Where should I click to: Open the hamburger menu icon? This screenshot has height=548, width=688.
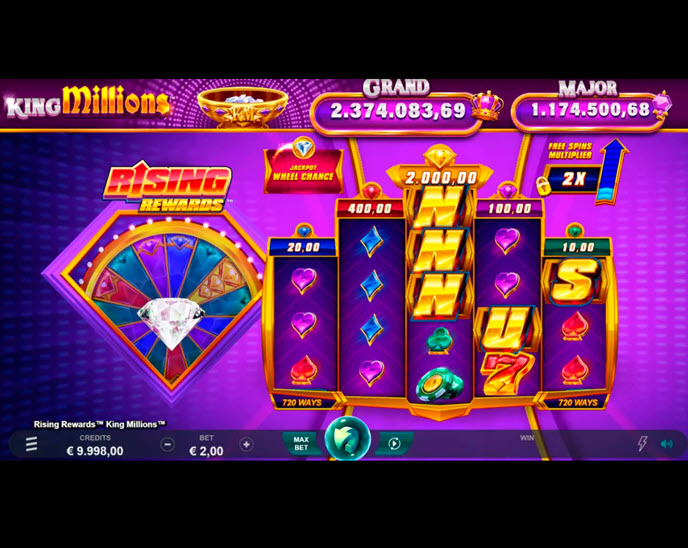tap(31, 444)
